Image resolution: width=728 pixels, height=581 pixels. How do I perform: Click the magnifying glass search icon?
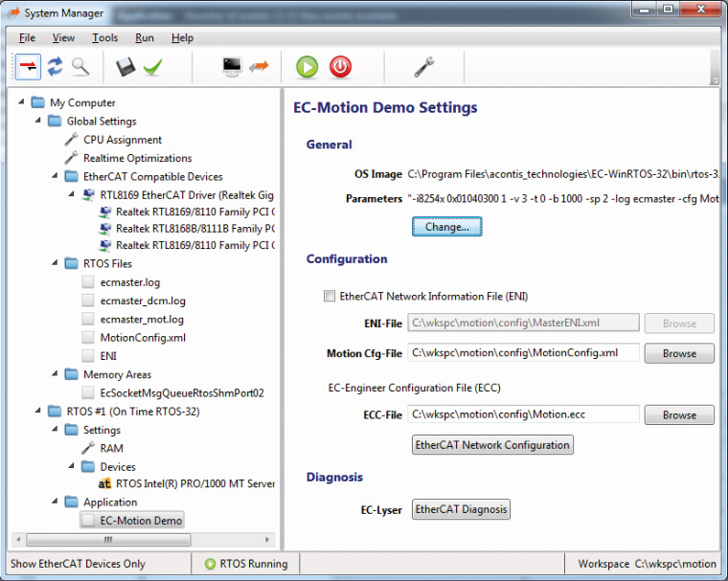(x=80, y=67)
